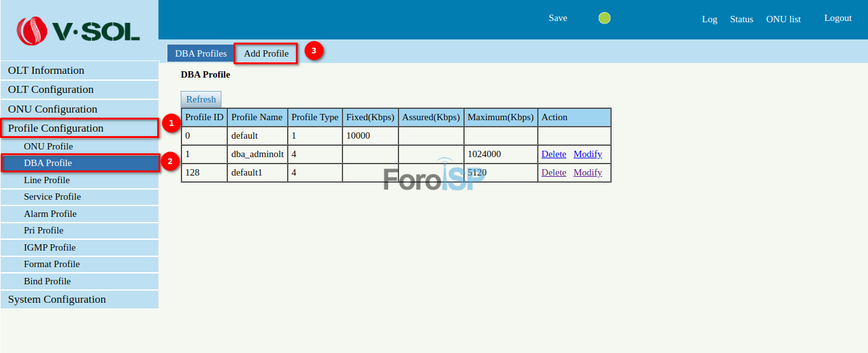
Task: Delete the default1 profile
Action: tap(554, 172)
